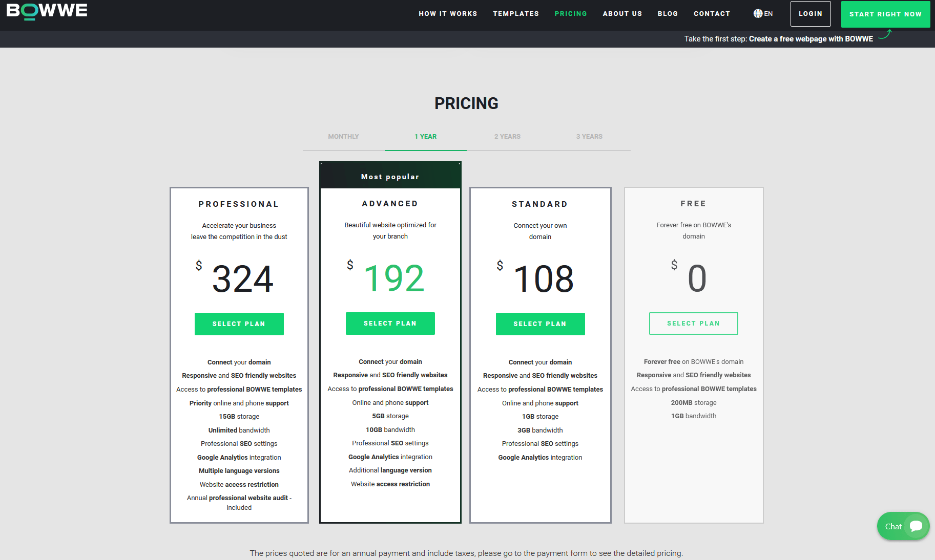
Task: Click the Professional plan title
Action: coord(239,204)
